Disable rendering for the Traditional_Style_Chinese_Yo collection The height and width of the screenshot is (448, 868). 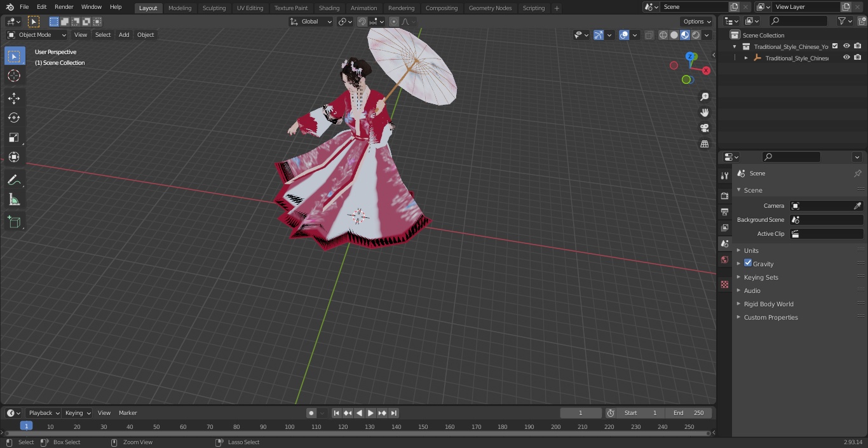(x=858, y=46)
